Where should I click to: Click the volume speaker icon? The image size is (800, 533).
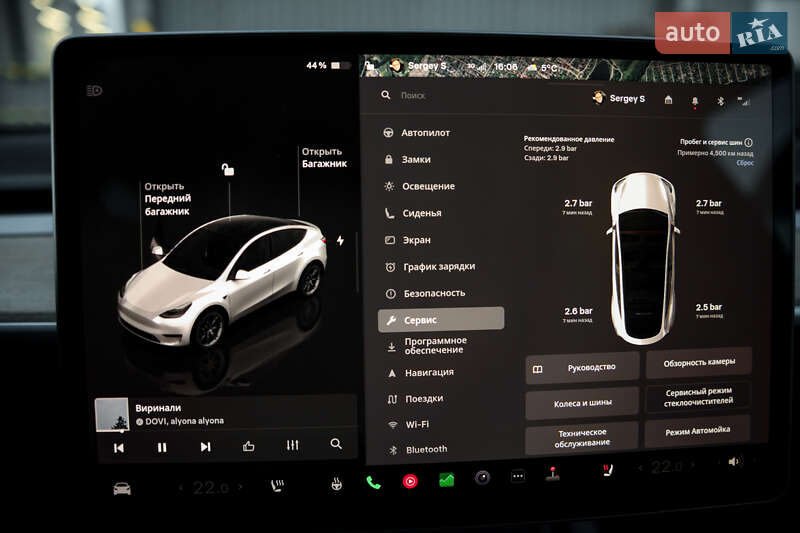click(x=734, y=462)
